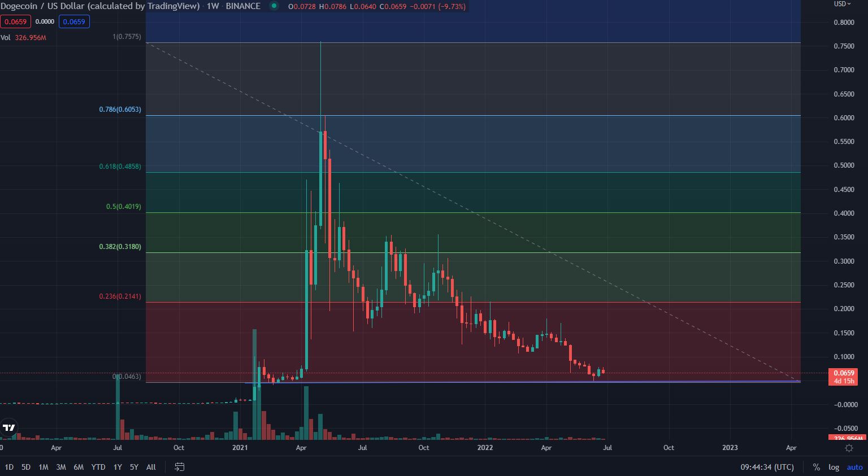The height and width of the screenshot is (476, 868).
Task: Click the green market status dot
Action: (x=274, y=6)
